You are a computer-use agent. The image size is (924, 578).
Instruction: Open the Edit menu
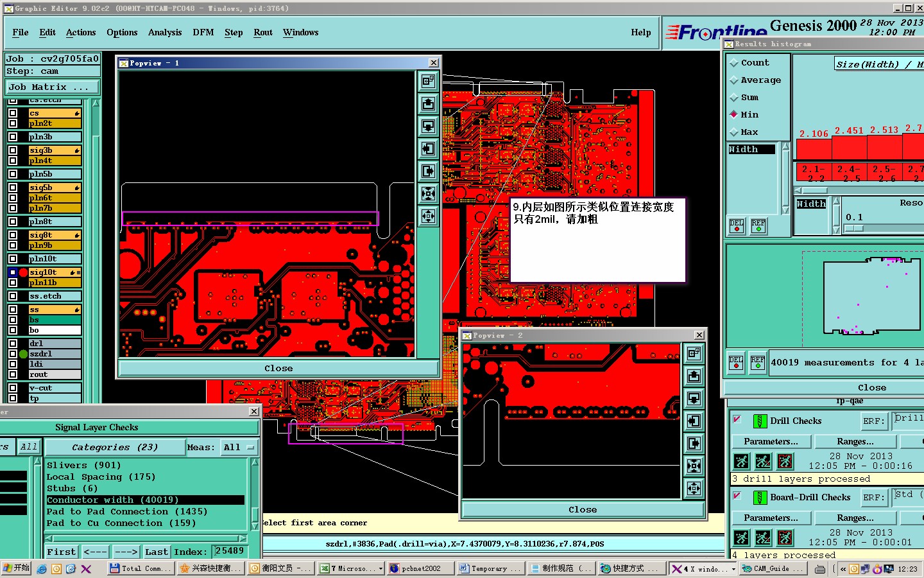coord(47,33)
